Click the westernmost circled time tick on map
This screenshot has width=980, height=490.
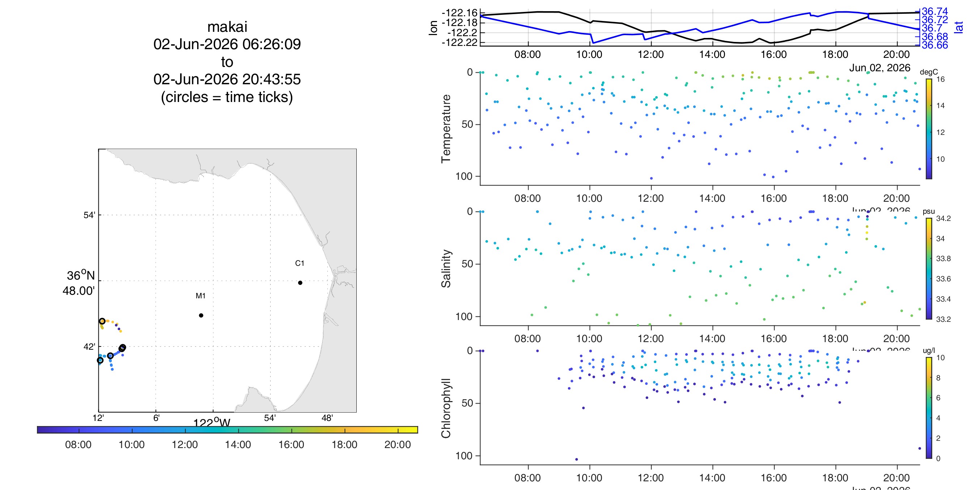[x=100, y=360]
